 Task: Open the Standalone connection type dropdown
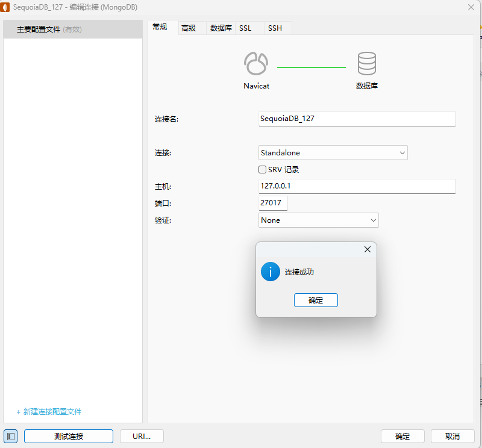tap(333, 153)
